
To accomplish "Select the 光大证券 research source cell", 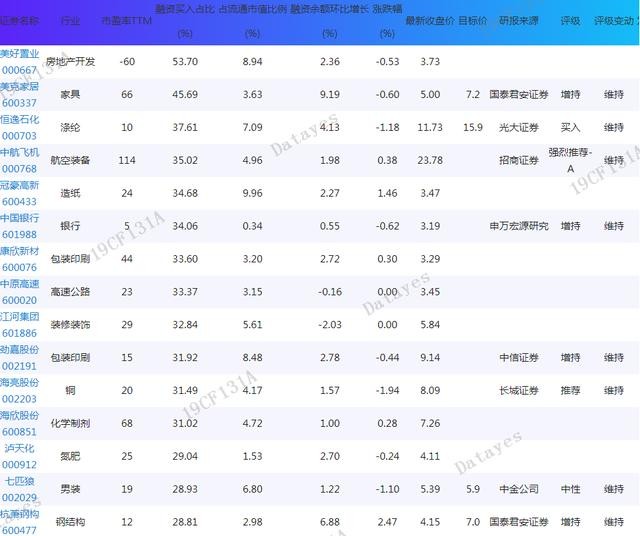I will click(x=519, y=127).
